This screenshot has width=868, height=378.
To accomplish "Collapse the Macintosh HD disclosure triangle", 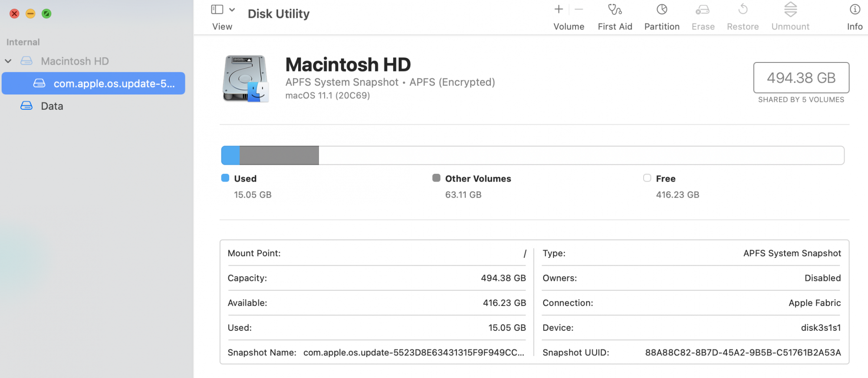I will pyautogui.click(x=8, y=61).
